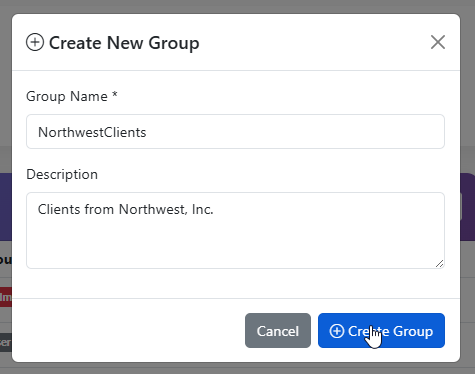Click the Create Group button
Viewport: 475px width, 374px height.
click(x=381, y=331)
